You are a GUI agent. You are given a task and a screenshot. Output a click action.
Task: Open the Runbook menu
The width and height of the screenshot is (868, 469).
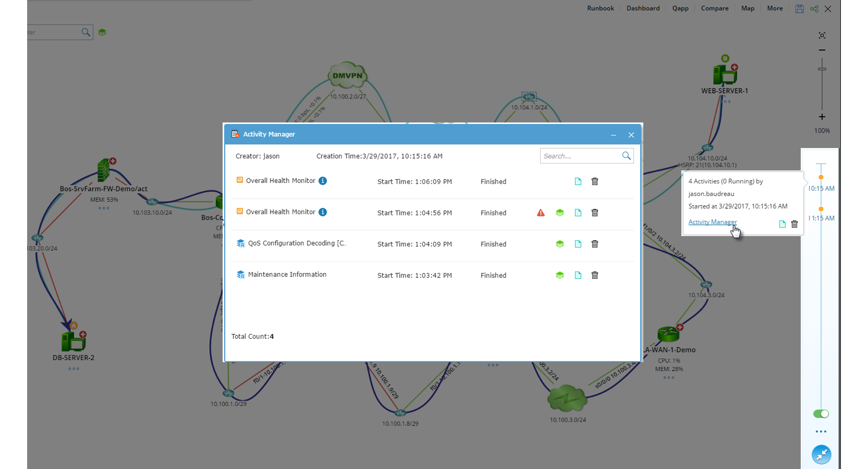[x=600, y=8]
